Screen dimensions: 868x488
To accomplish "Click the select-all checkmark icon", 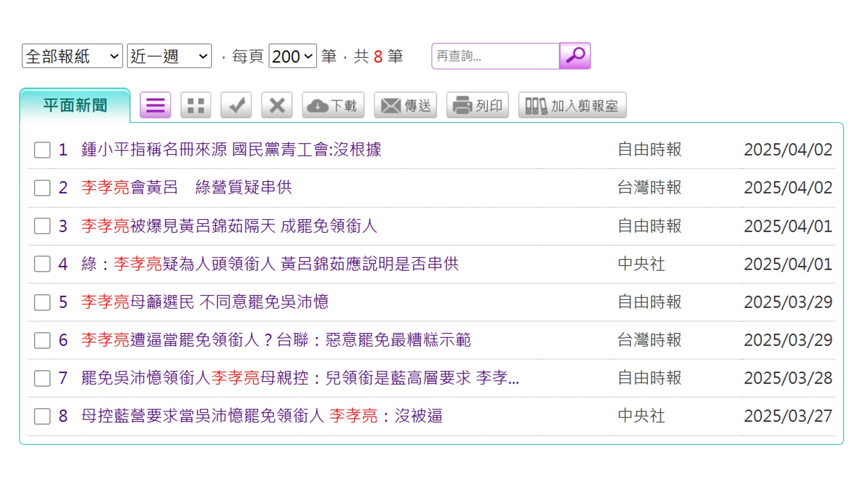I will click(x=236, y=105).
